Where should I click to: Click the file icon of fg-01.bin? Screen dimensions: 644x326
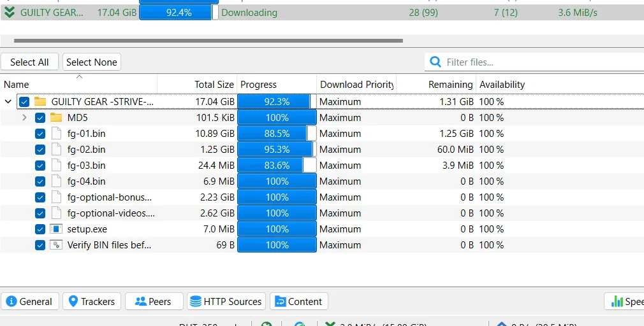[x=56, y=134]
